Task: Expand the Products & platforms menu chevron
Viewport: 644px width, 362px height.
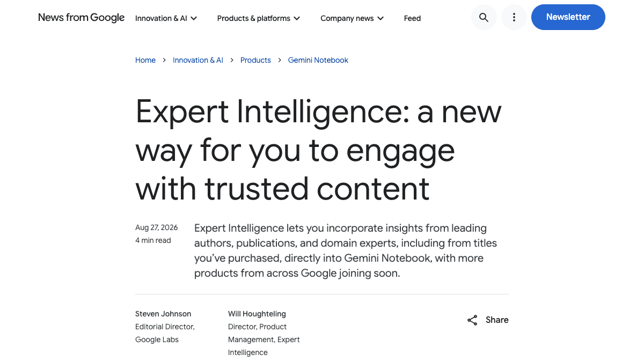Action: coord(297,18)
